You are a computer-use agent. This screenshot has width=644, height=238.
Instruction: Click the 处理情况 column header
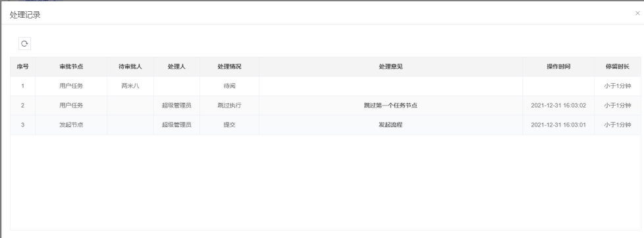click(x=230, y=67)
